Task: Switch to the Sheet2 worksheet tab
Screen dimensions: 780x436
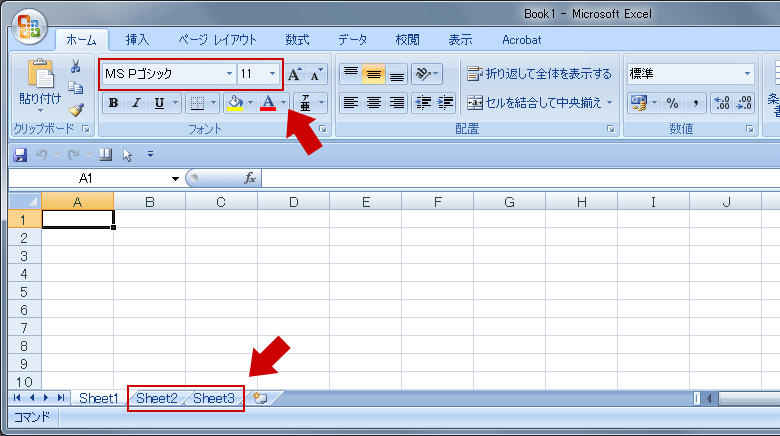Action: [157, 398]
